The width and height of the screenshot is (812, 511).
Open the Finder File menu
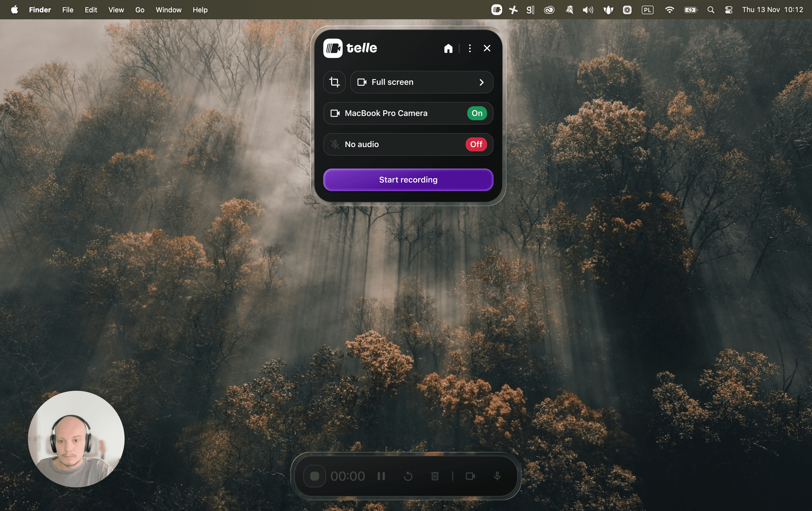67,10
